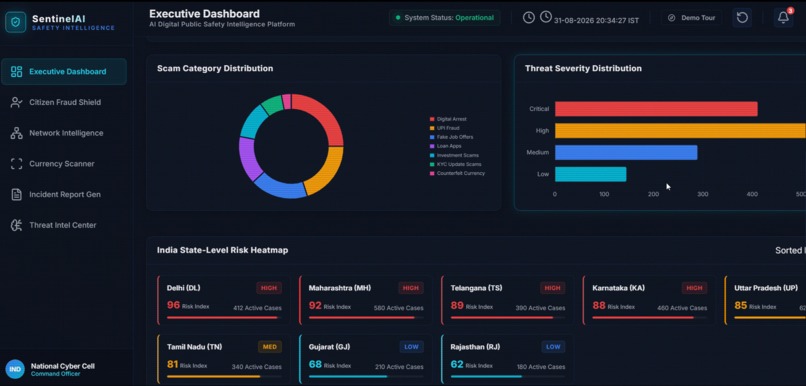The image size is (806, 386).
Task: Click HIGH badge on Maharashtra card
Action: 411,288
